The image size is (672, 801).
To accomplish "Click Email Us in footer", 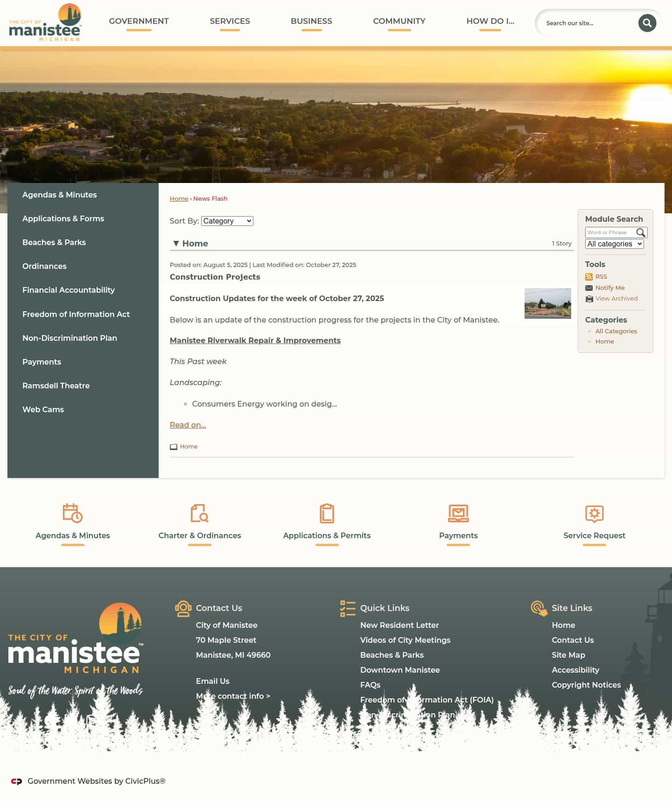I will [x=212, y=681].
